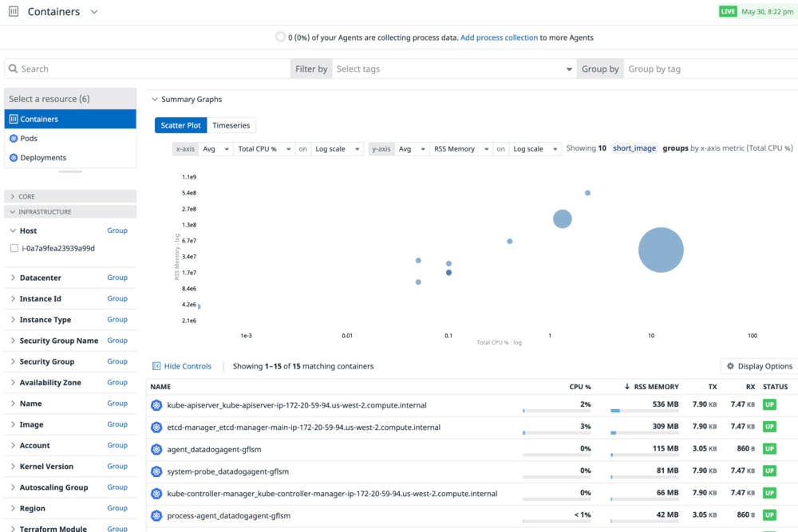Open the RSS Memory metric dropdown
Image resolution: width=798 pixels, height=532 pixels.
coord(461,149)
